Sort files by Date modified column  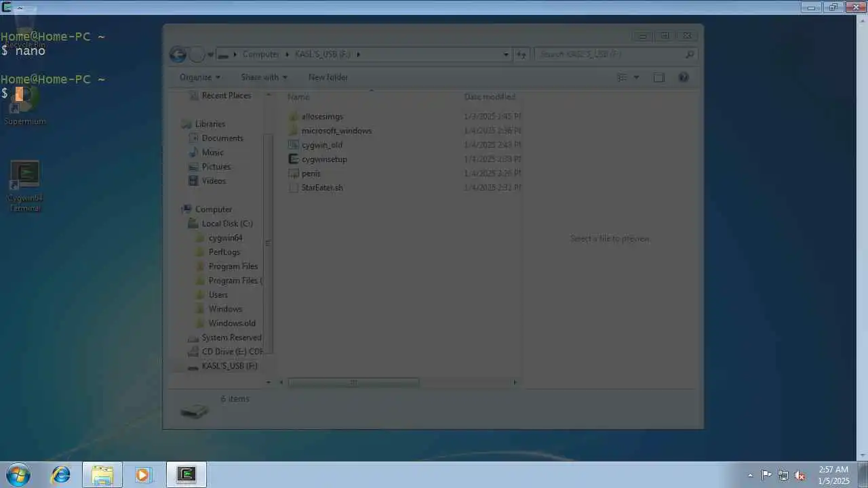(490, 97)
